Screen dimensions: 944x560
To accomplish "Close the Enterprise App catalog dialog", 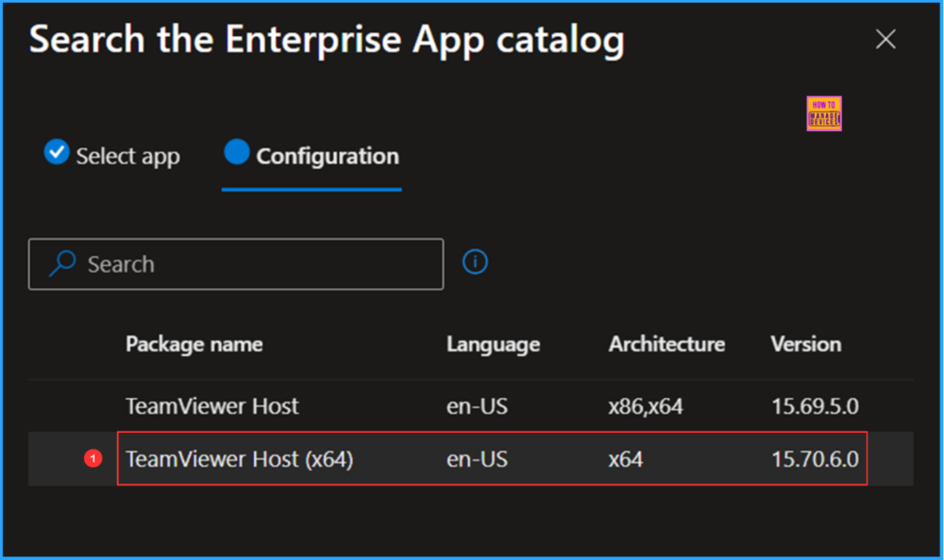I will tap(885, 39).
